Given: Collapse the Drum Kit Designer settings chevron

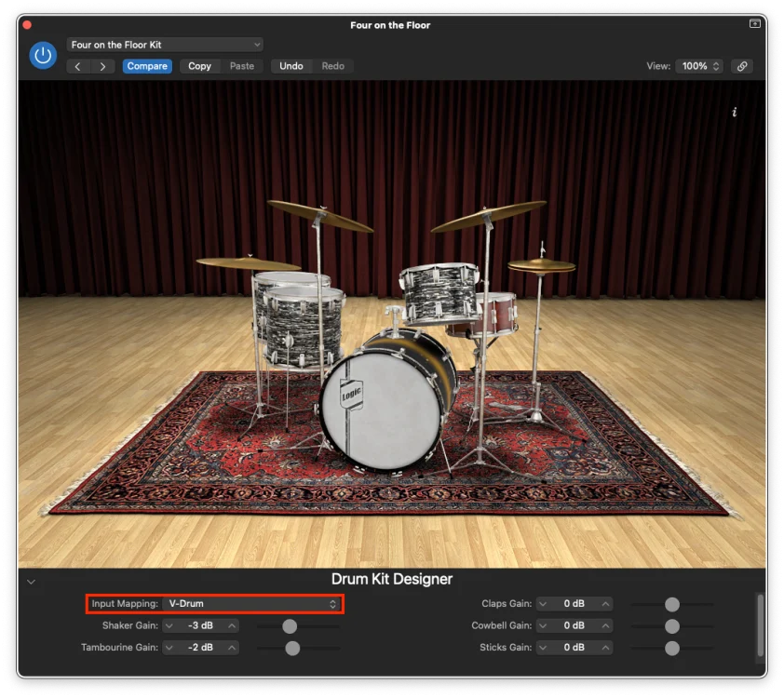Looking at the screenshot, I should coord(31,582).
